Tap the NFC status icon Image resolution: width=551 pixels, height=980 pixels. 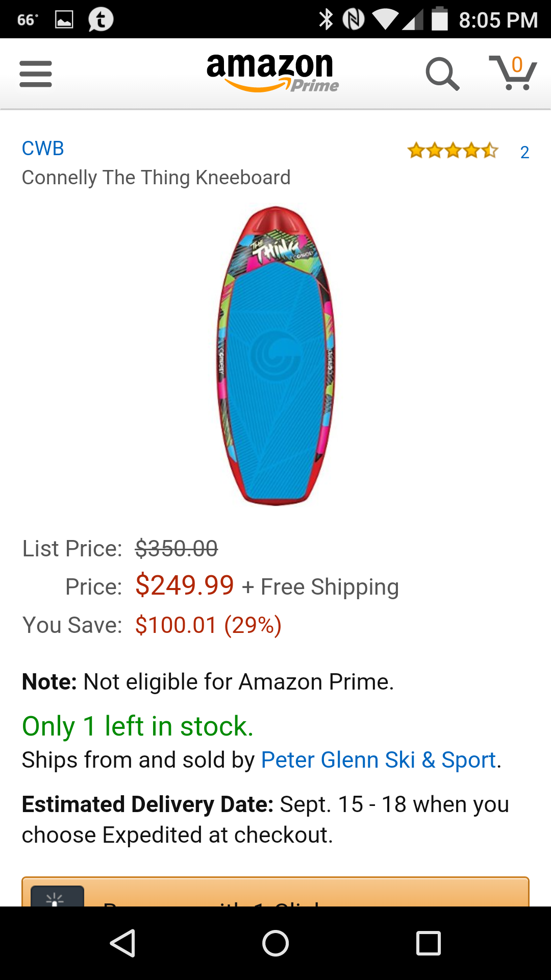click(353, 20)
